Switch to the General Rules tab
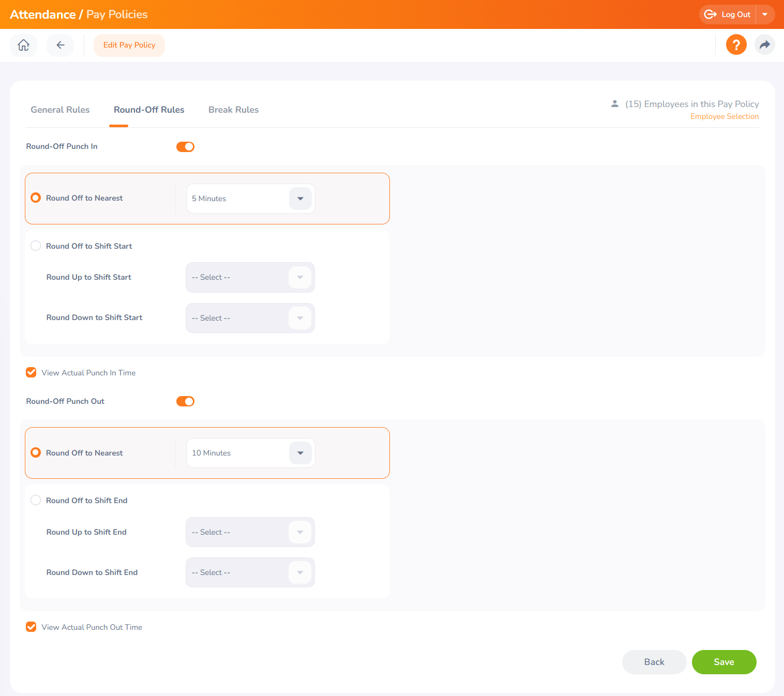 point(60,110)
